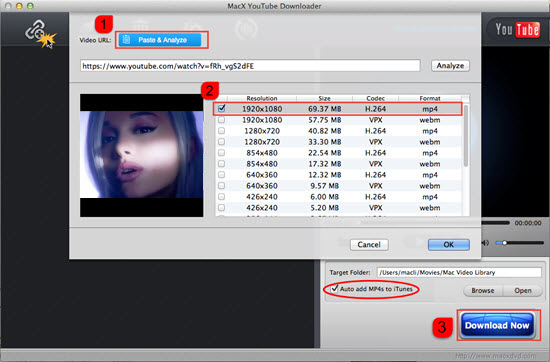Start the download with Download Now
The width and height of the screenshot is (550, 362).
click(x=497, y=326)
